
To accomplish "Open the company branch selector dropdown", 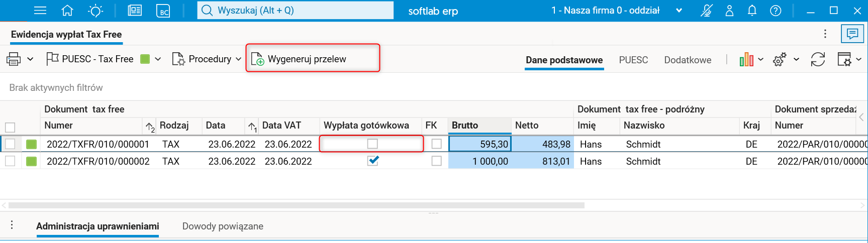I will pos(679,11).
